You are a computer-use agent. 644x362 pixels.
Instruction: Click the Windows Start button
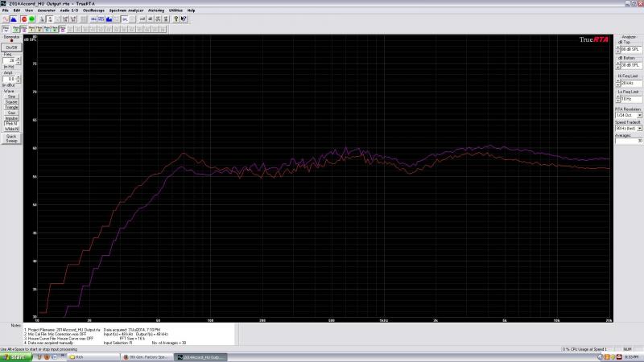coord(16,356)
